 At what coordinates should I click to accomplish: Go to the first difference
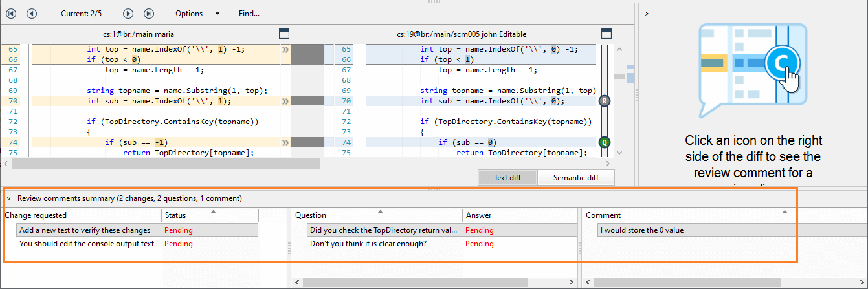(x=12, y=13)
